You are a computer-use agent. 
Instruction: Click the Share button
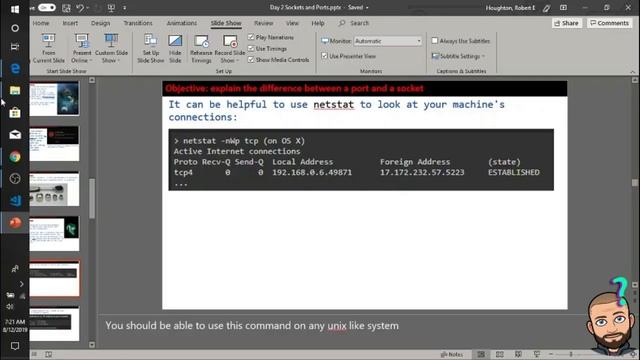567,23
